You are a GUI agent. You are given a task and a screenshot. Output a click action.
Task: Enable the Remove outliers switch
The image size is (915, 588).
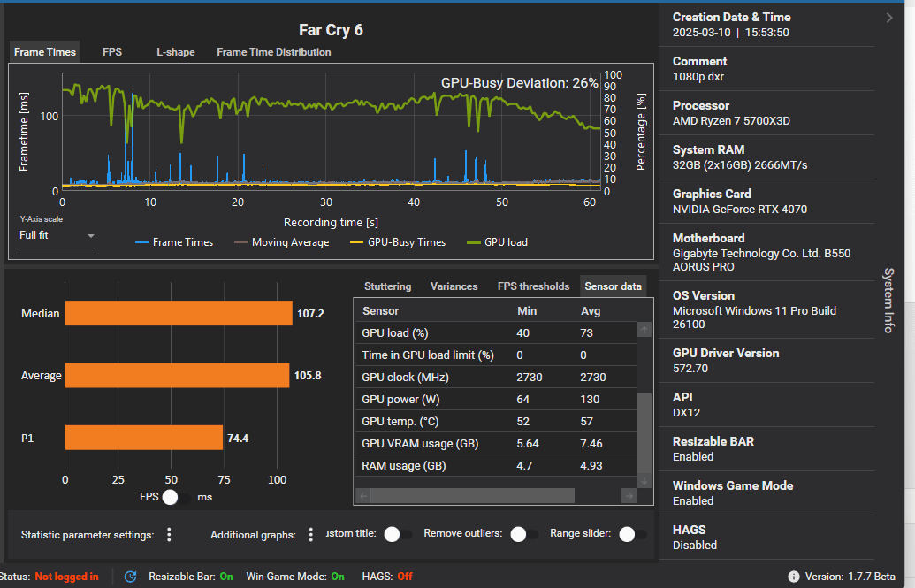[523, 534]
